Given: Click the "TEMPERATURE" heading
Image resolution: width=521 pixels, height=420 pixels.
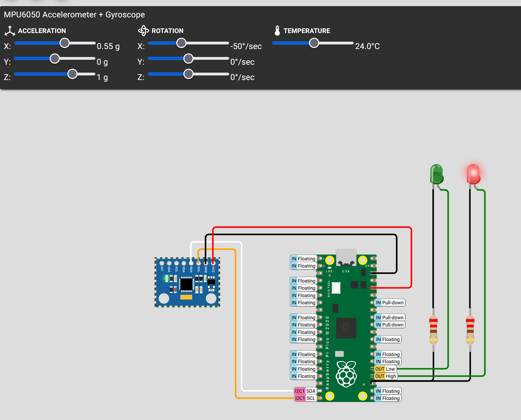Looking at the screenshot, I should tap(307, 31).
